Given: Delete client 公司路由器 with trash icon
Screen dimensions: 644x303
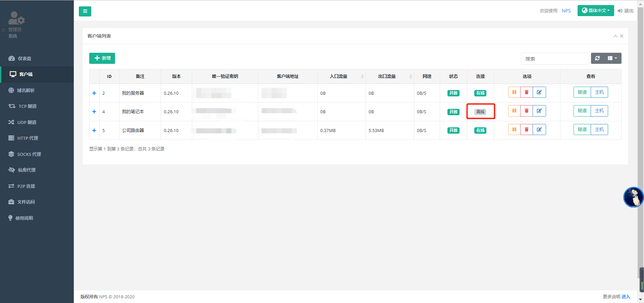Looking at the screenshot, I should coord(526,130).
